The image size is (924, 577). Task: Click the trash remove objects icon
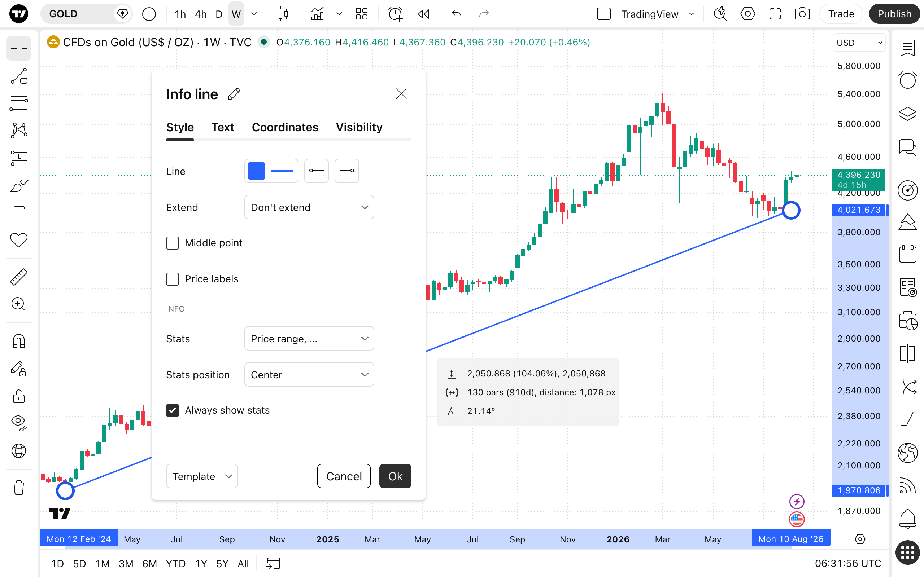pyautogui.click(x=19, y=487)
